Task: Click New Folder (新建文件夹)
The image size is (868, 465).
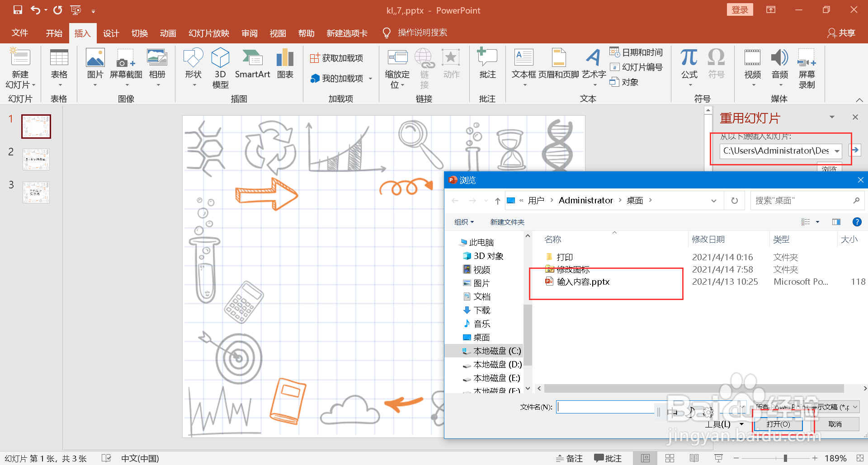Action: pos(507,222)
